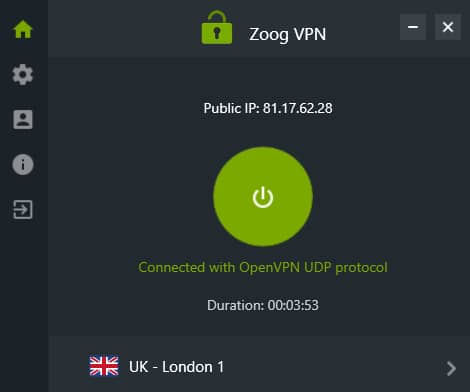Screen dimensions: 470x392
Task: Open the Account profile icon
Action: pos(23,119)
